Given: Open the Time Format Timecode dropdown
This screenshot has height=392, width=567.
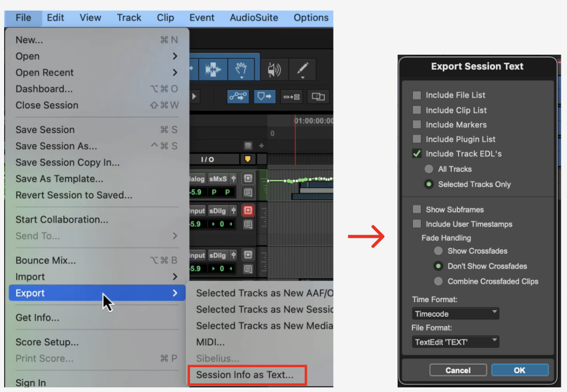Looking at the screenshot, I should point(455,314).
